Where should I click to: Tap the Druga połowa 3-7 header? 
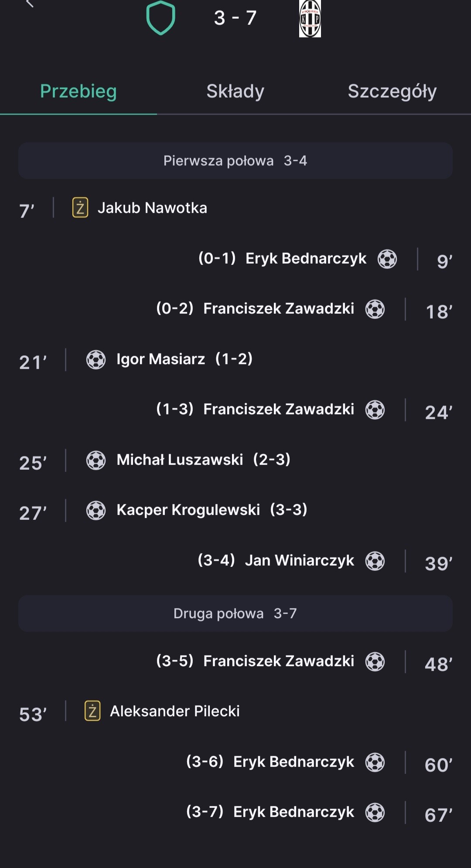pyautogui.click(x=235, y=614)
